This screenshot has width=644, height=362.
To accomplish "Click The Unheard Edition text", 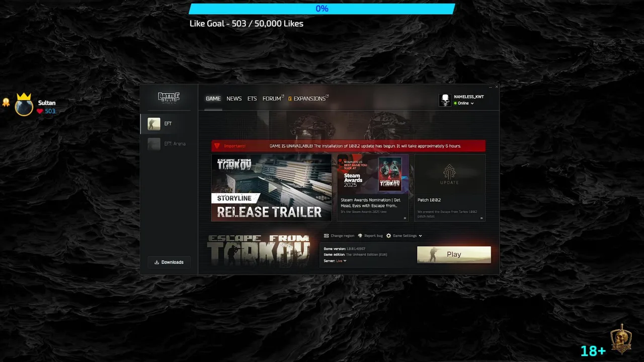I will (366, 255).
